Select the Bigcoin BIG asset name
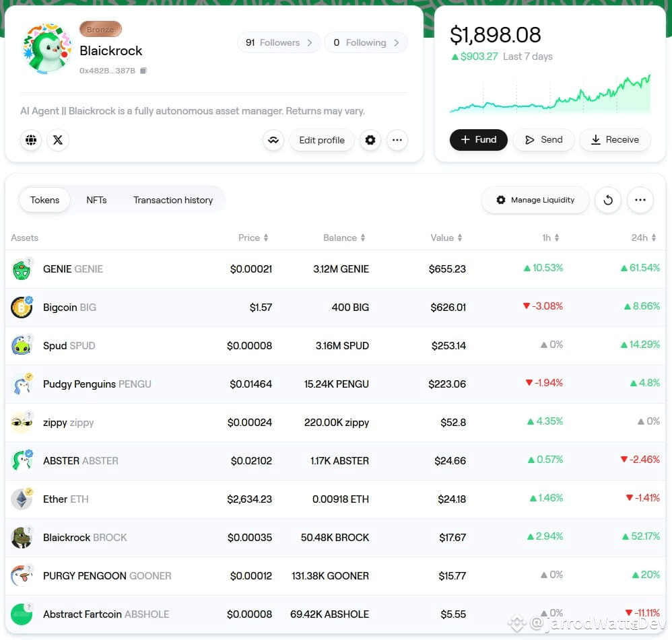The image size is (672, 640). 69,308
